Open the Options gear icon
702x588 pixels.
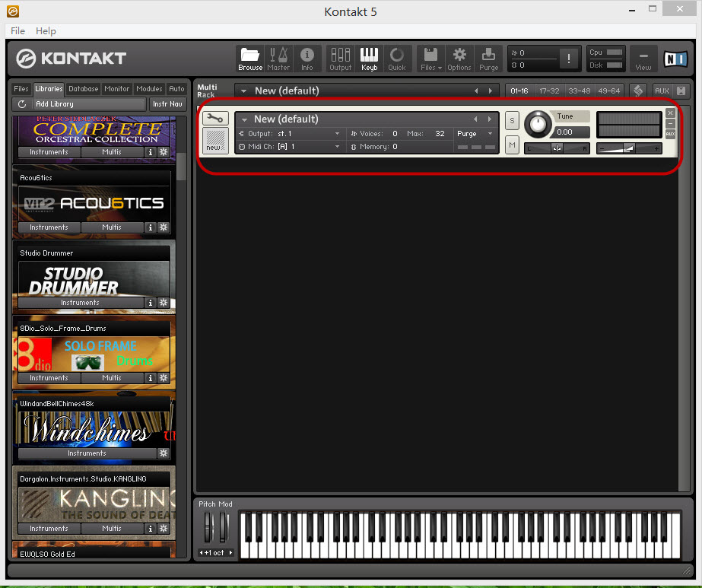[459, 59]
